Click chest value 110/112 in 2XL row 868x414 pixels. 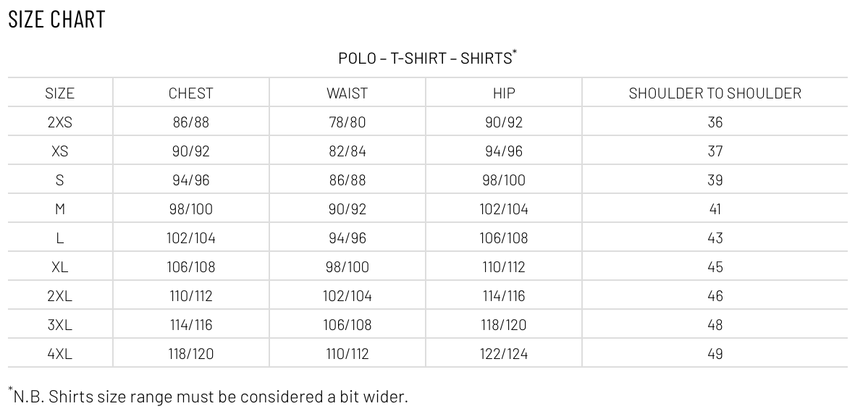[x=191, y=295]
